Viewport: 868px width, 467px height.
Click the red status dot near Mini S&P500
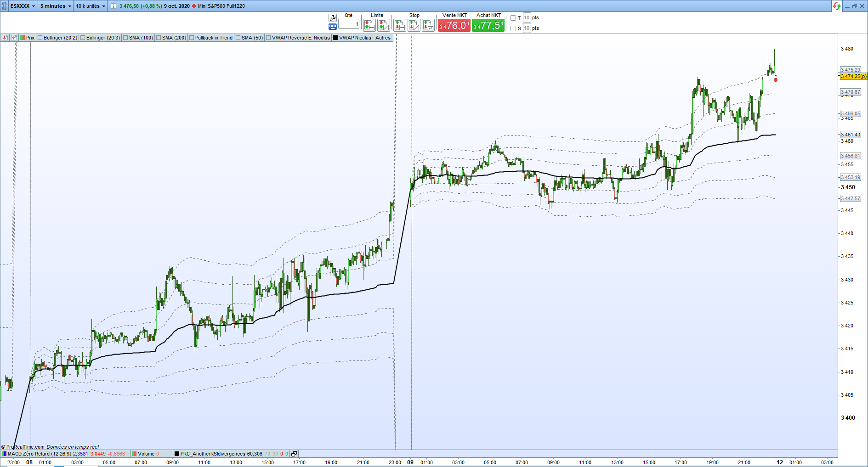(x=194, y=6)
